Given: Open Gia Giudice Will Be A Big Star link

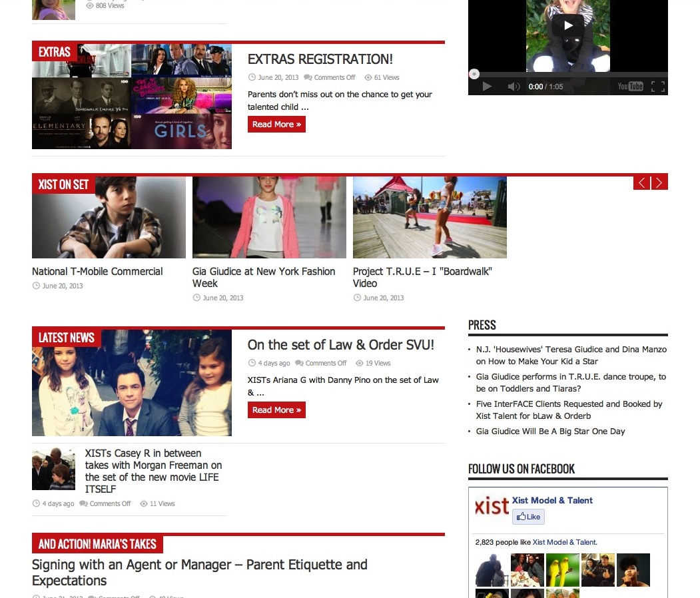Looking at the screenshot, I should coord(550,432).
